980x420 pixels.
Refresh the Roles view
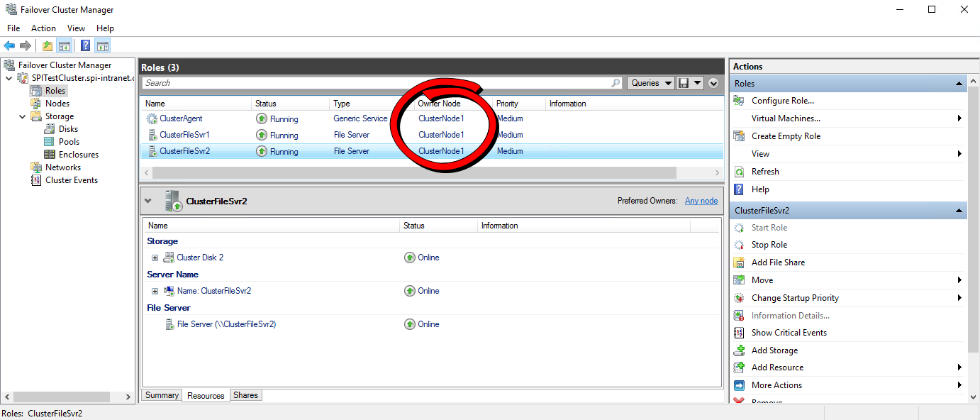tap(765, 171)
